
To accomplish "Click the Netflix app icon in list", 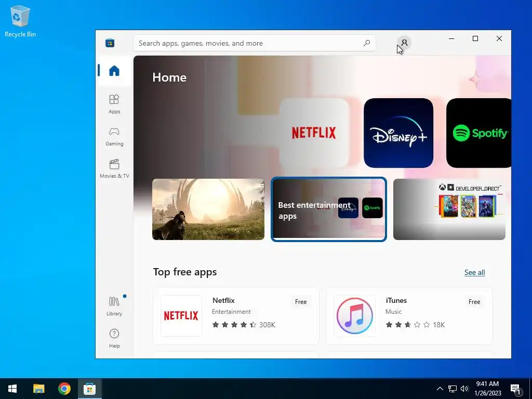I will (181, 316).
